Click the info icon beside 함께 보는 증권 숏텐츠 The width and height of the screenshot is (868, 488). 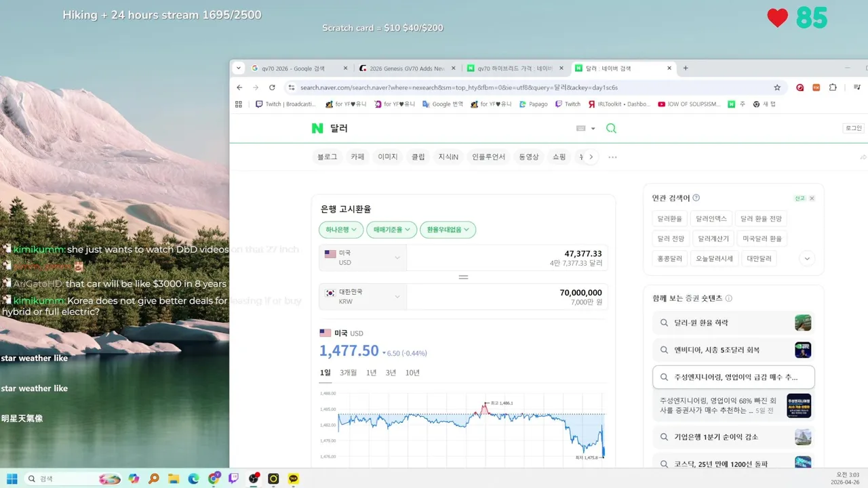coord(729,298)
